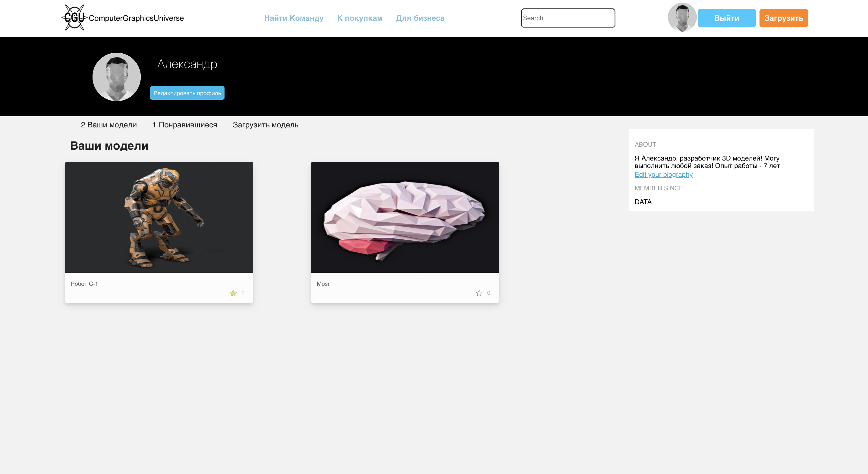This screenshot has width=868, height=474.
Task: Click the large Александр profile picture
Action: 117,77
